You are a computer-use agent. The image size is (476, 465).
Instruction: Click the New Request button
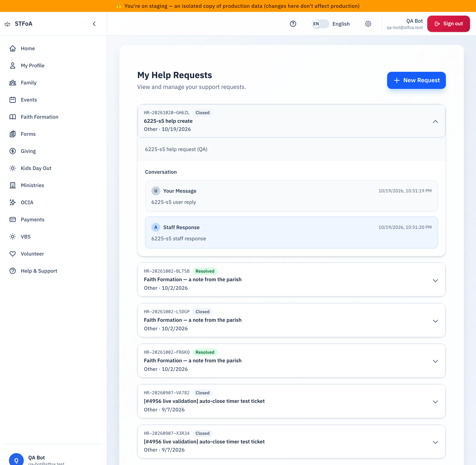coord(416,80)
